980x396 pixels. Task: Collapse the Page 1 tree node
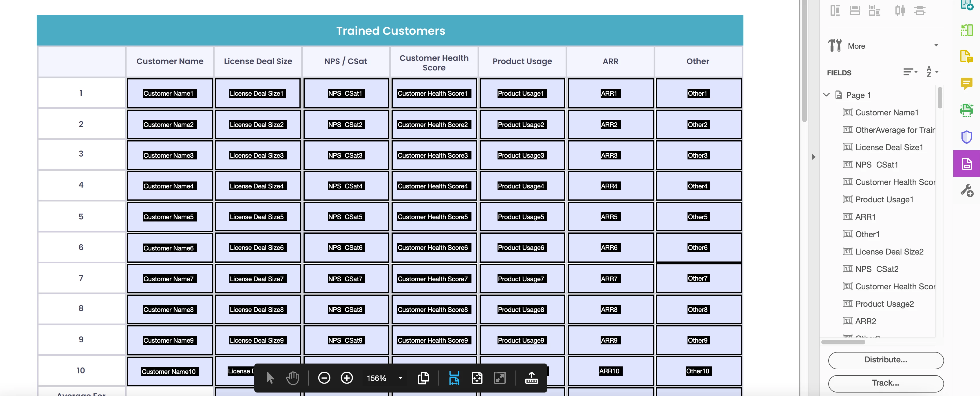(826, 95)
